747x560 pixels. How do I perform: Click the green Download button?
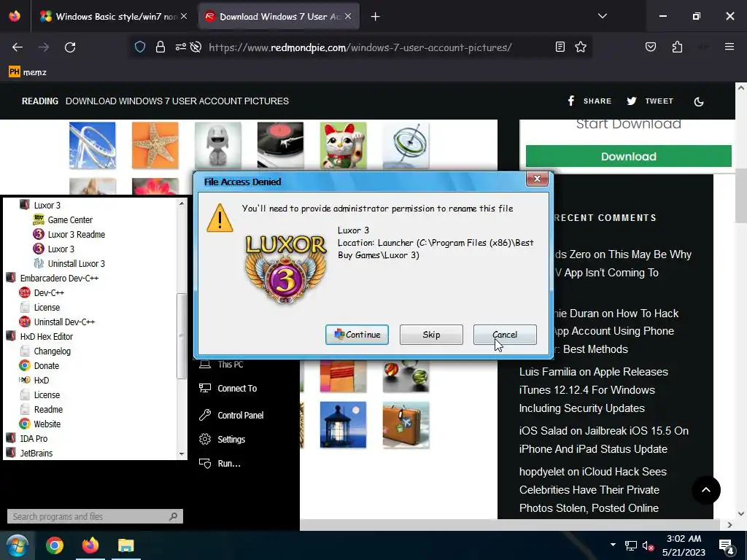point(628,156)
